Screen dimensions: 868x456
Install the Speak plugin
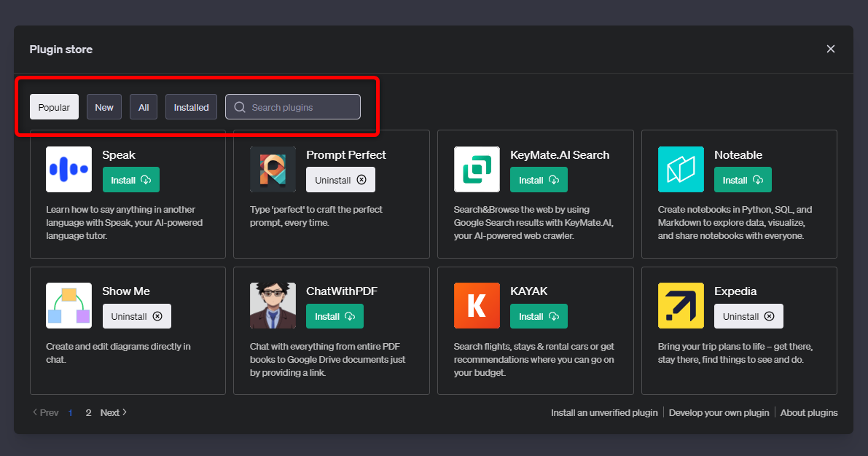(131, 180)
